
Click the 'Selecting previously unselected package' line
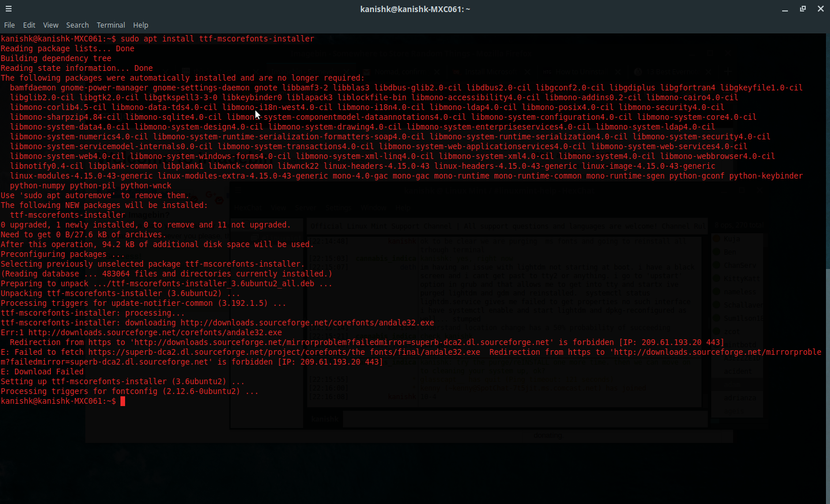(153, 264)
